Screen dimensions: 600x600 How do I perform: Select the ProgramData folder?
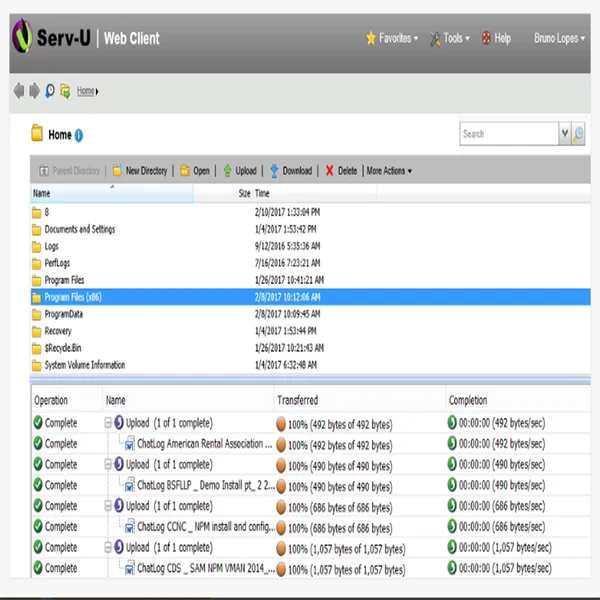pos(310,314)
